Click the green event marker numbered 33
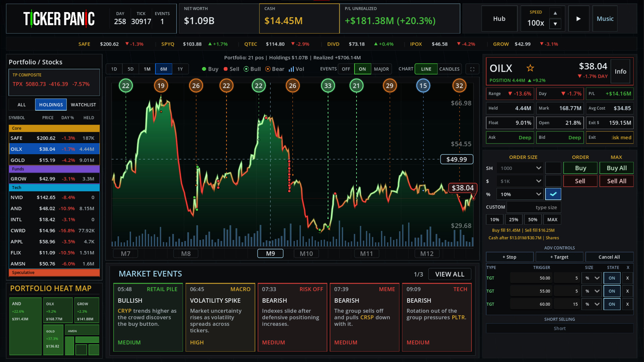This screenshot has height=362, width=644. tap(328, 86)
